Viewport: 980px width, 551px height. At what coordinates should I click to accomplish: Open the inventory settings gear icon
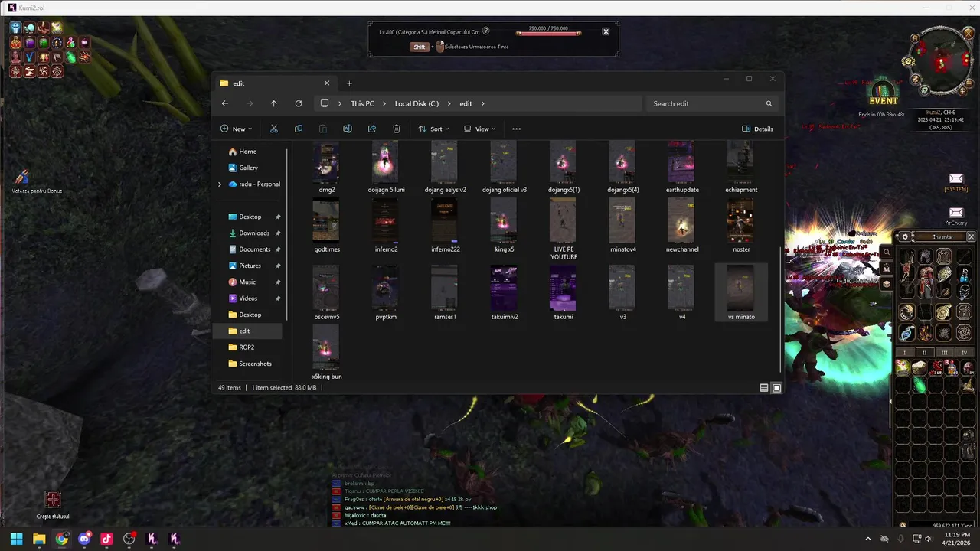[905, 237]
